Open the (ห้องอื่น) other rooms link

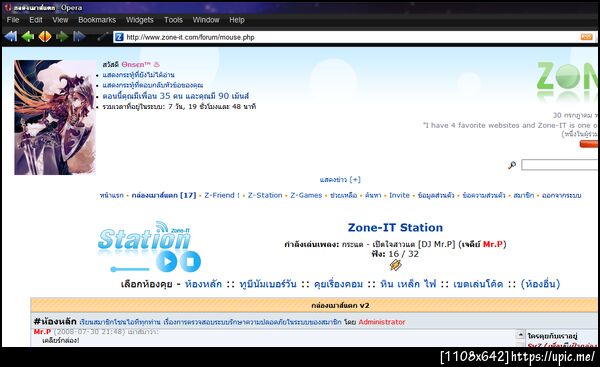pos(540,284)
